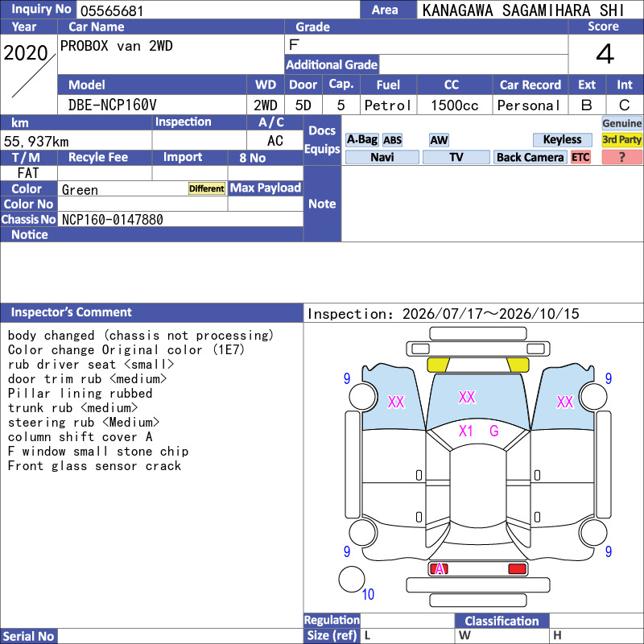Click the Docs Equips header
The height and width of the screenshot is (644, 644).
(322, 139)
